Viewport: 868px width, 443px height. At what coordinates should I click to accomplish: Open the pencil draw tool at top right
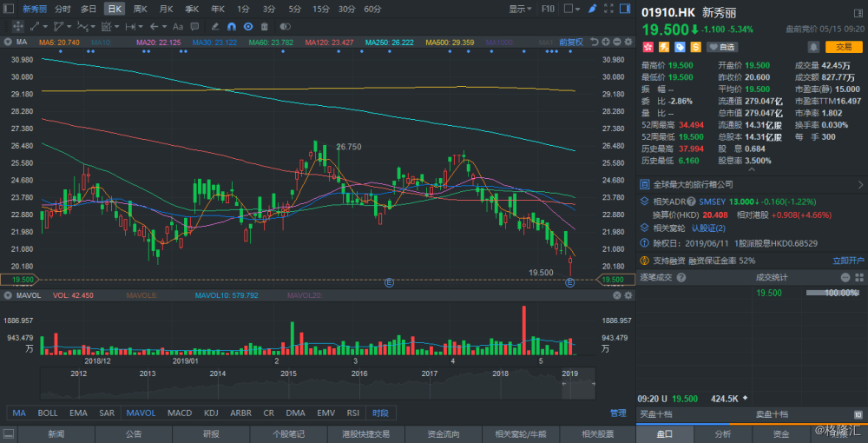tap(592, 9)
